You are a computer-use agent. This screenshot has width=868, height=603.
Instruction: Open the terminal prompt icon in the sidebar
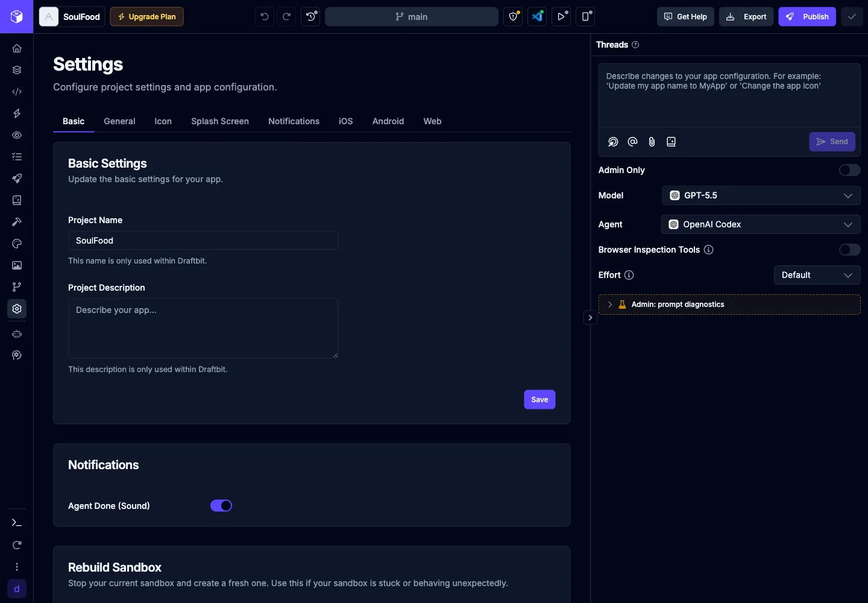click(17, 523)
